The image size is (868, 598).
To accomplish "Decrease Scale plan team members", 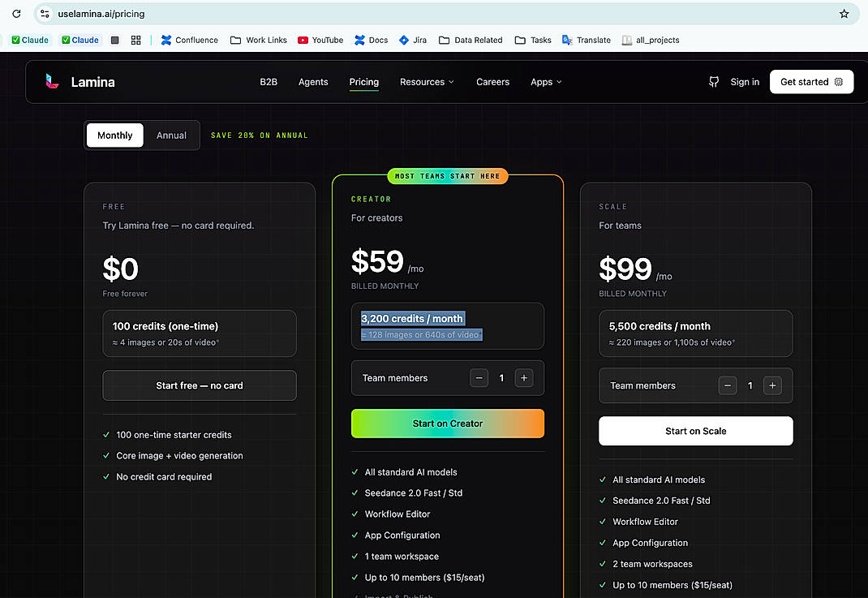I will [728, 385].
